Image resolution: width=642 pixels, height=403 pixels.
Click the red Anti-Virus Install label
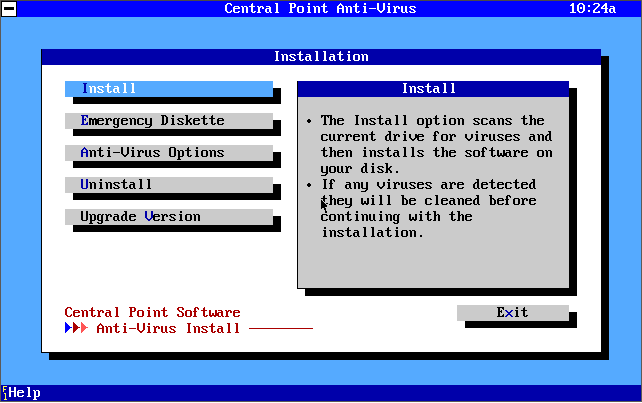point(168,328)
